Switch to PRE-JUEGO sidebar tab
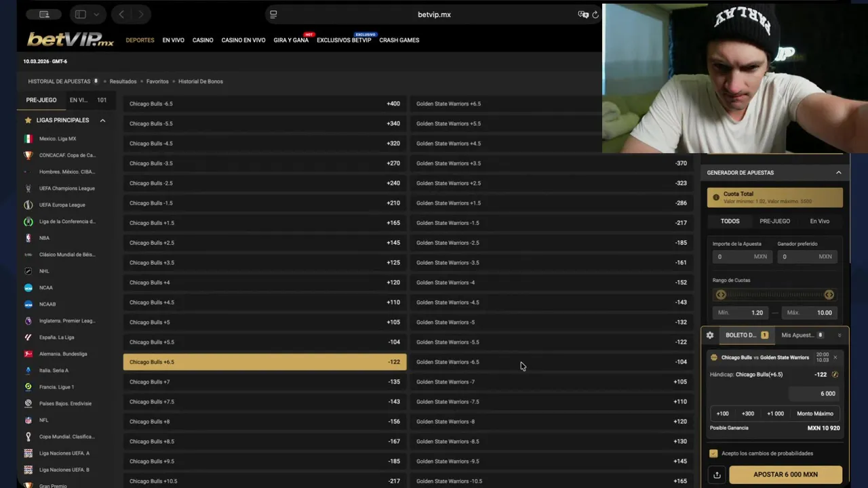 click(x=41, y=100)
